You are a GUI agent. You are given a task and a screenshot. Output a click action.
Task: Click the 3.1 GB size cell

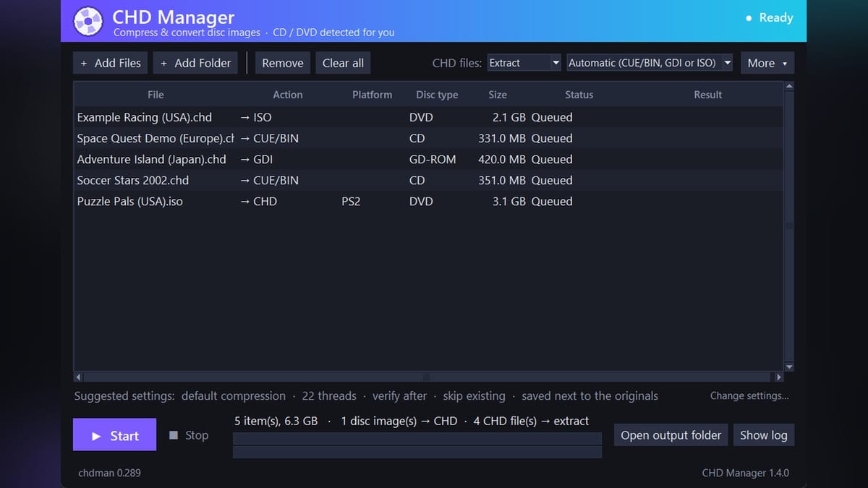[509, 201]
